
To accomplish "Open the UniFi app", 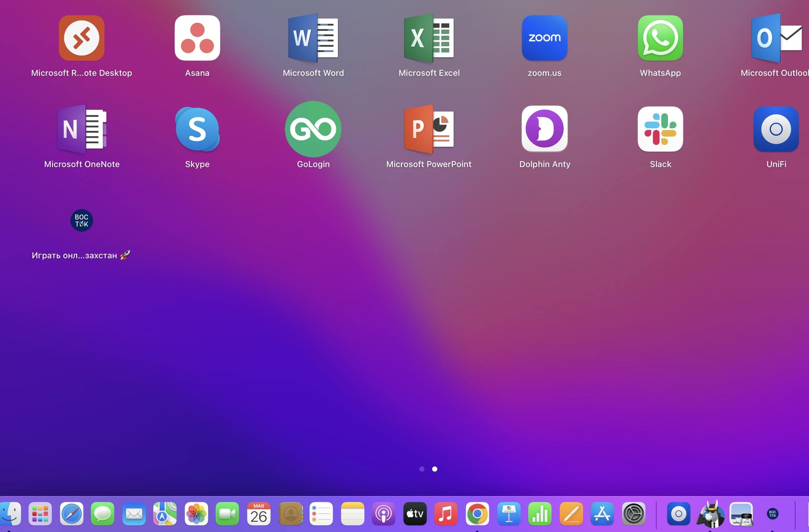I will pos(776,129).
